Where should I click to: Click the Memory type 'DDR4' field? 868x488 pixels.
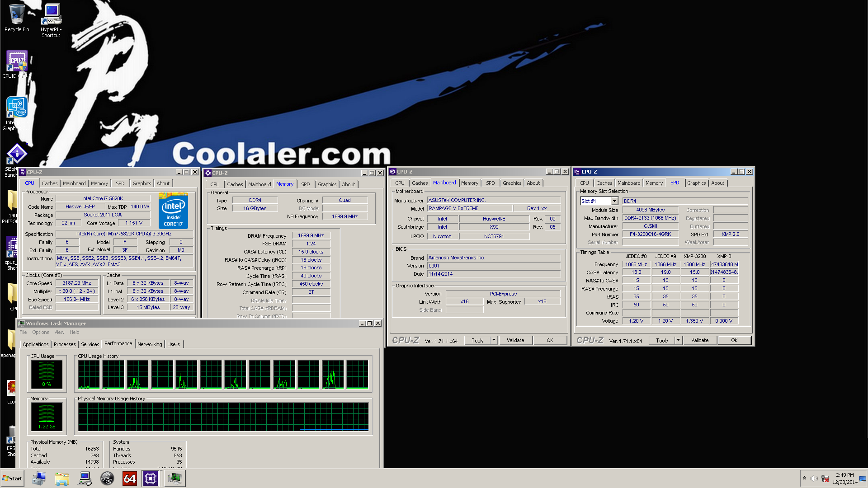(255, 200)
